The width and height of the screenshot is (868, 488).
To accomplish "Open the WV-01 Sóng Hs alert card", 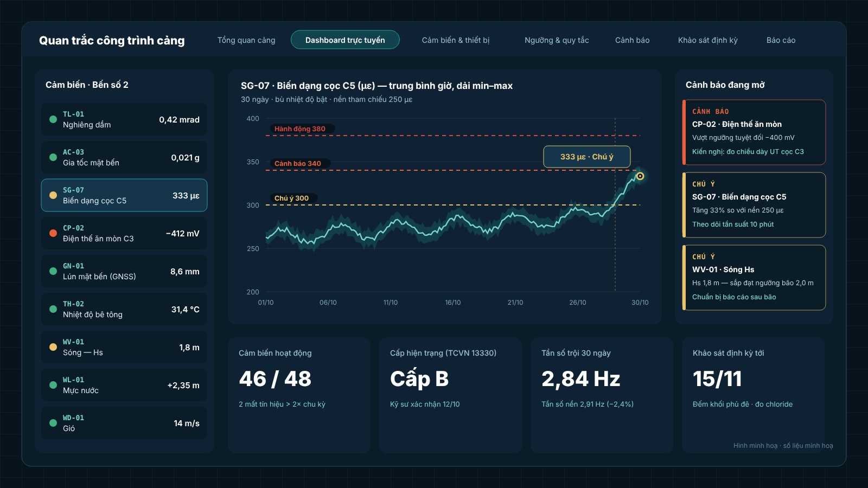I will point(754,278).
